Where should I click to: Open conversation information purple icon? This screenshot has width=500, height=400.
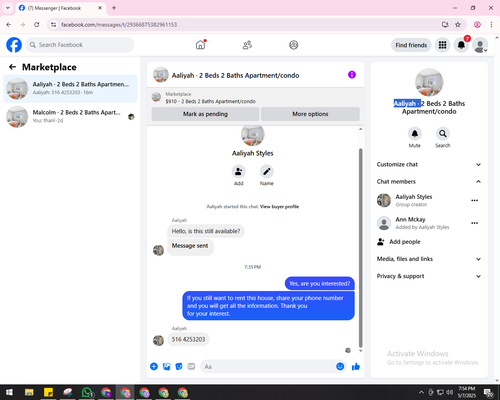[x=352, y=75]
